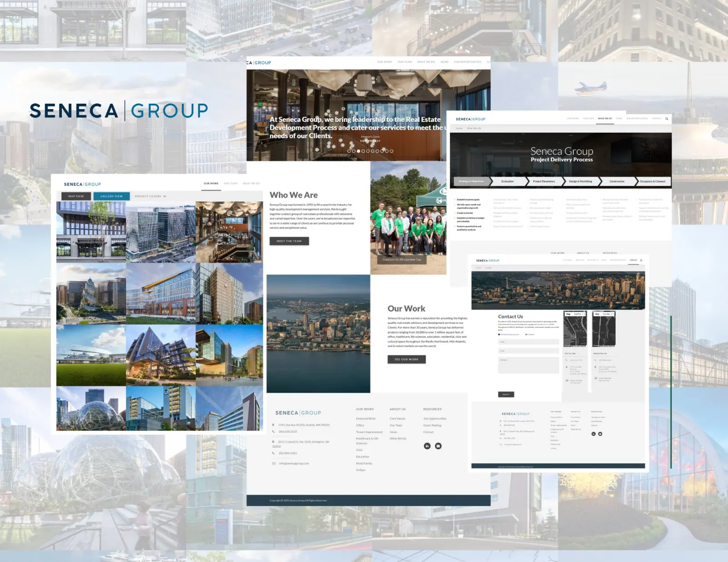The width and height of the screenshot is (728, 562).
Task: Select the Design & Permitting process step
Action: coord(581,181)
